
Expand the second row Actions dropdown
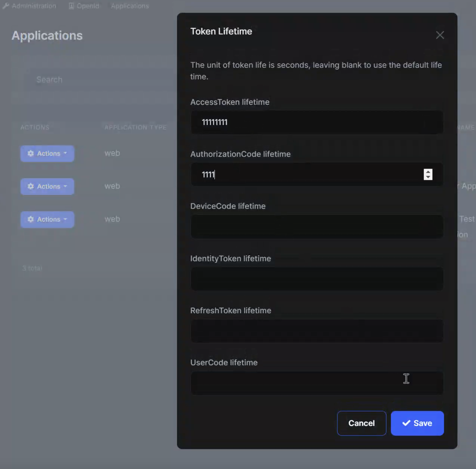(47, 186)
